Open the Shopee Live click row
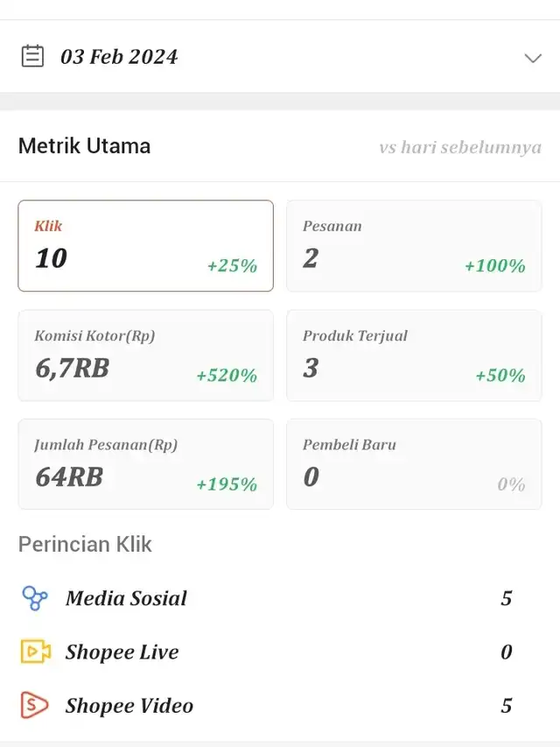Viewport: 560px width, 747px height. click(x=280, y=652)
